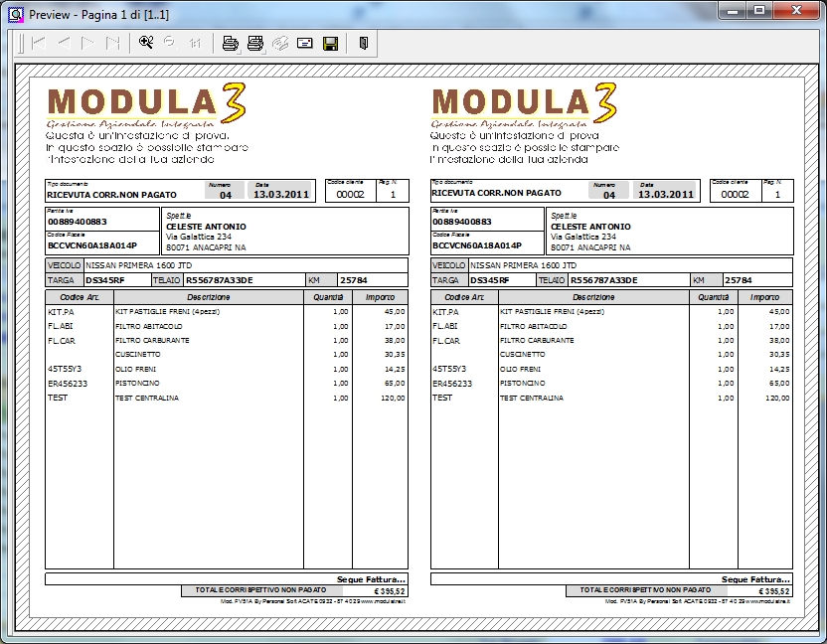Click client code 00002 on left receipt
This screenshot has width=827, height=644.
[350, 194]
